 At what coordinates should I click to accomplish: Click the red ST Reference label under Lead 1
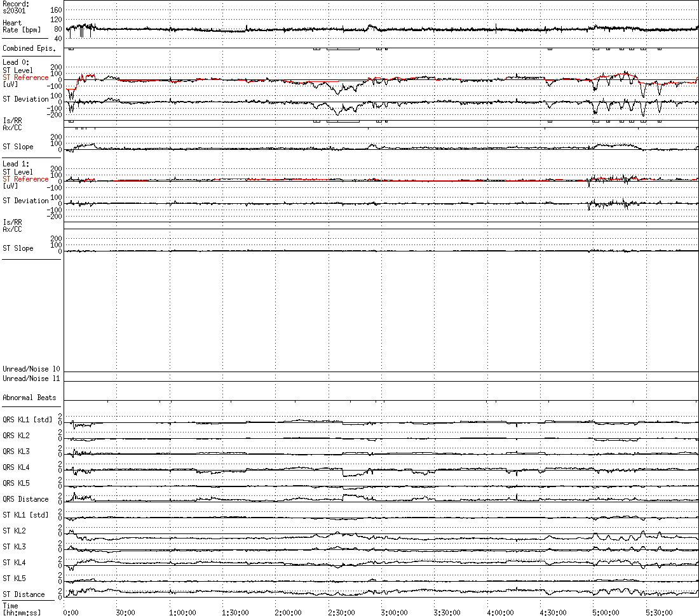[x=25, y=179]
